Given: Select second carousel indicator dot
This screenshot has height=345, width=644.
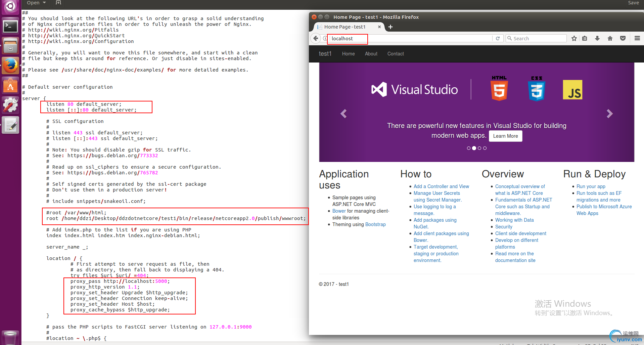Looking at the screenshot, I should (474, 148).
